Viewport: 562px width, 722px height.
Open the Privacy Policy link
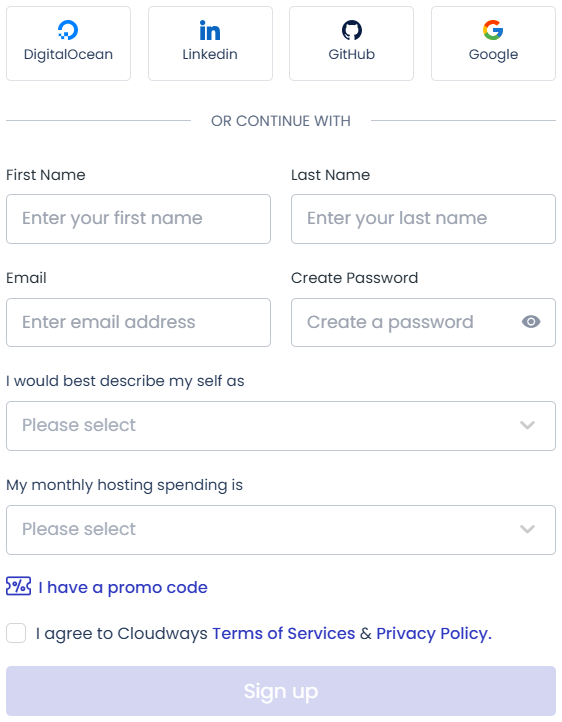click(432, 634)
